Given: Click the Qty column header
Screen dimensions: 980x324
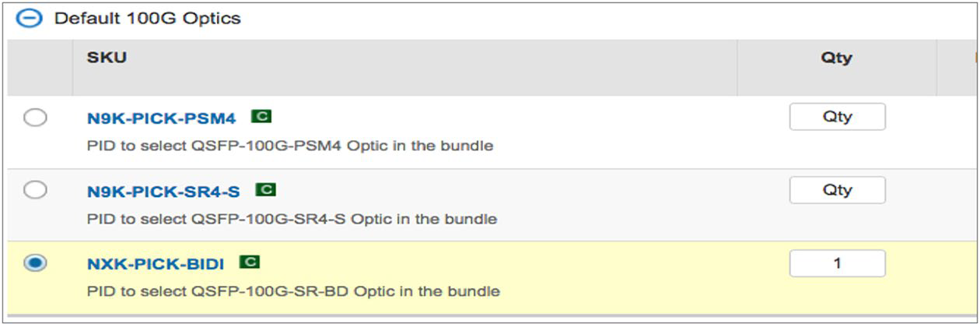Looking at the screenshot, I should (836, 58).
